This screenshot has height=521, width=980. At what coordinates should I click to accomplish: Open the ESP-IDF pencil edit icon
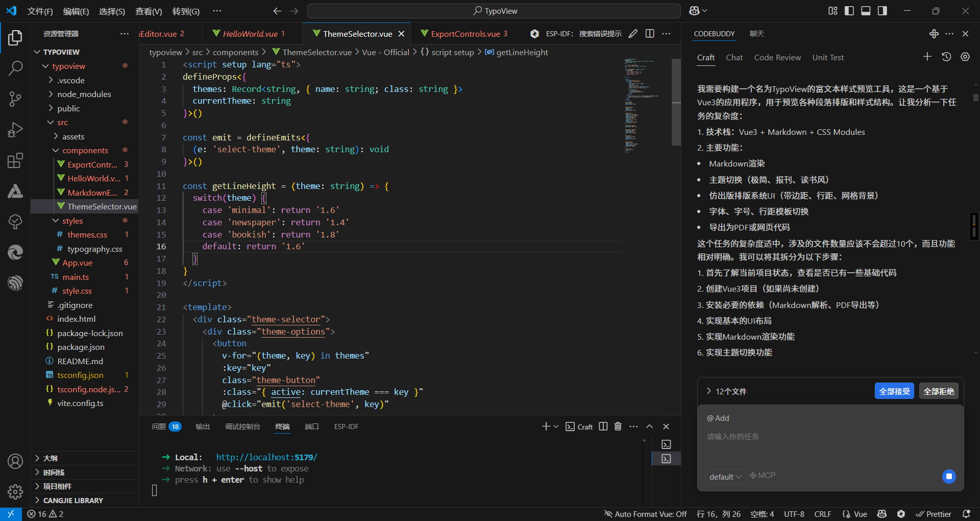[633, 34]
